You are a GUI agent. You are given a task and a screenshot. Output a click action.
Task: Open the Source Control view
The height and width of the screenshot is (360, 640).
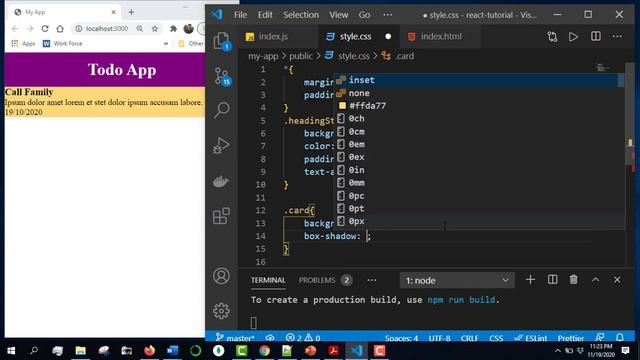click(x=222, y=76)
